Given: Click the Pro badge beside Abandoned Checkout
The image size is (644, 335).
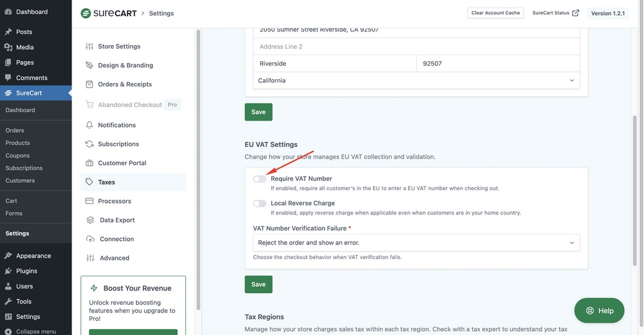Looking at the screenshot, I should coord(173,105).
